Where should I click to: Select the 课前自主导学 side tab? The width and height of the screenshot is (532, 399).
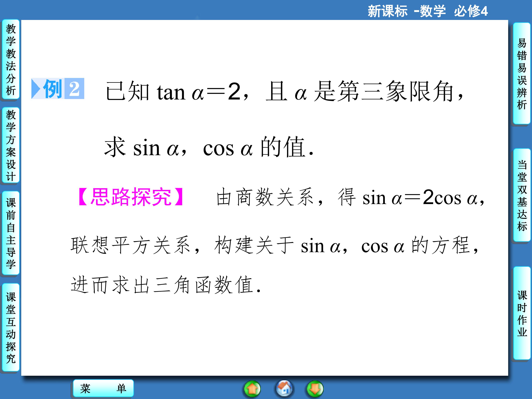pyautogui.click(x=11, y=233)
